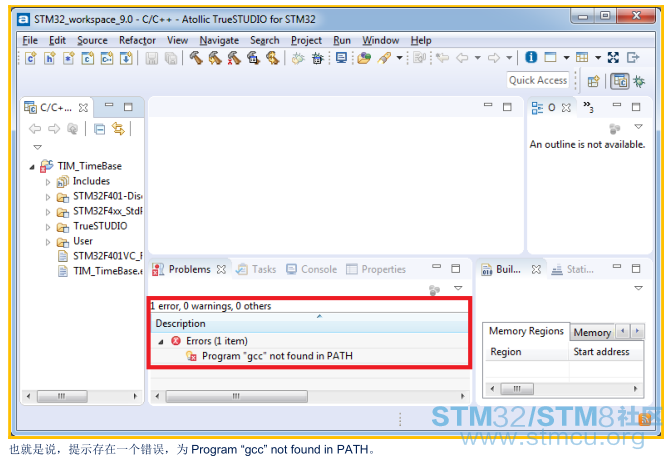Toggle Link with Editor in project explorer
The height and width of the screenshot is (462, 669).
point(118,129)
